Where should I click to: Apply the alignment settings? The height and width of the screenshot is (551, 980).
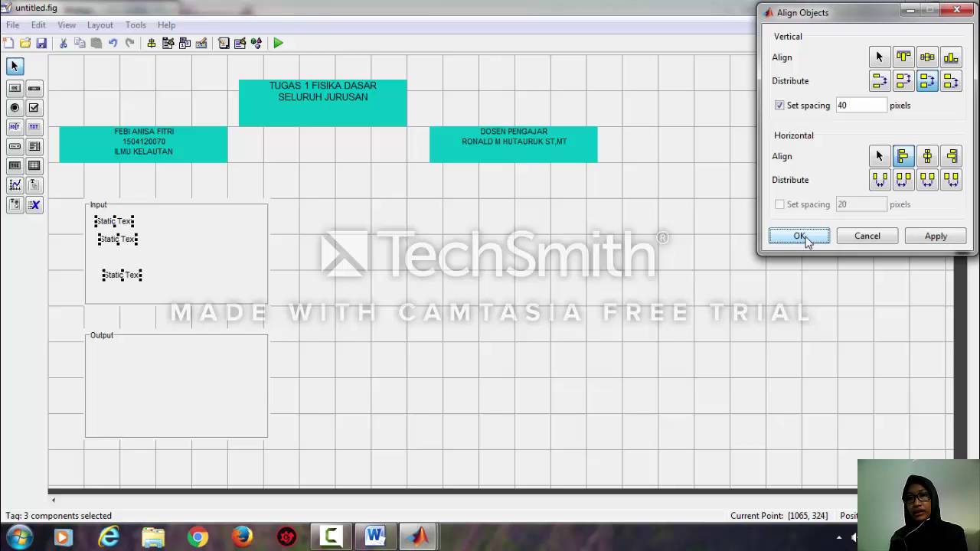pos(936,236)
